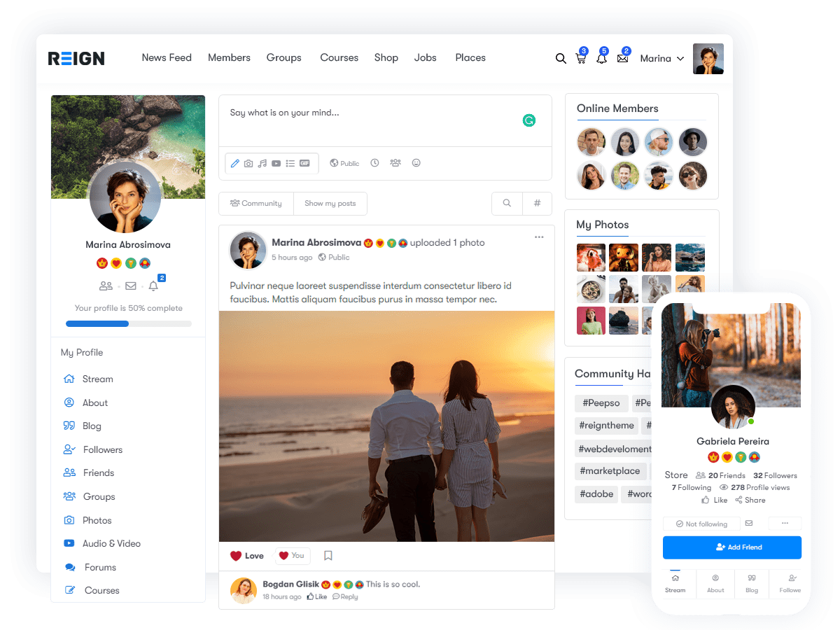Click Share on Gabriela's profile
The width and height of the screenshot is (840, 630).
tap(750, 500)
